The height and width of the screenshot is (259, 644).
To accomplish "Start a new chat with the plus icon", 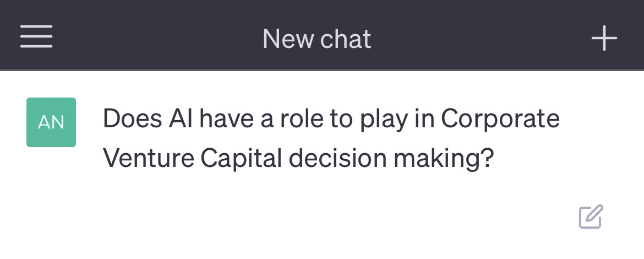I will pos(604,39).
